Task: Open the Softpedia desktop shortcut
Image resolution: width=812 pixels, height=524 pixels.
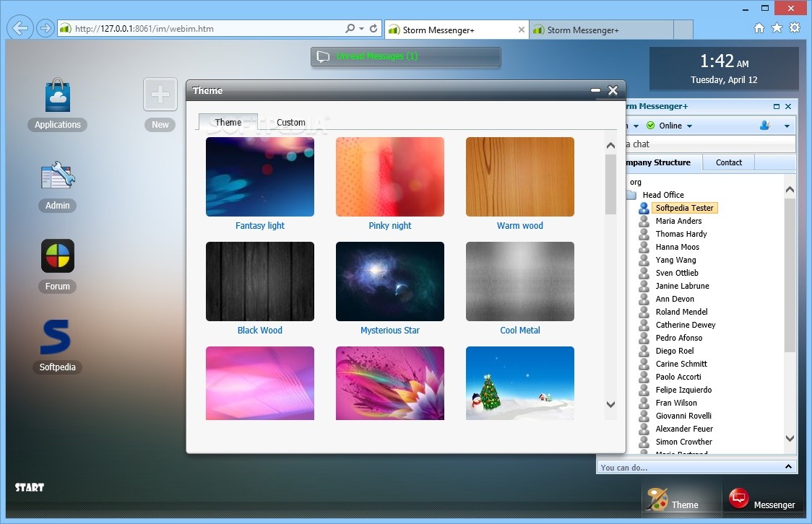Action: [55, 337]
